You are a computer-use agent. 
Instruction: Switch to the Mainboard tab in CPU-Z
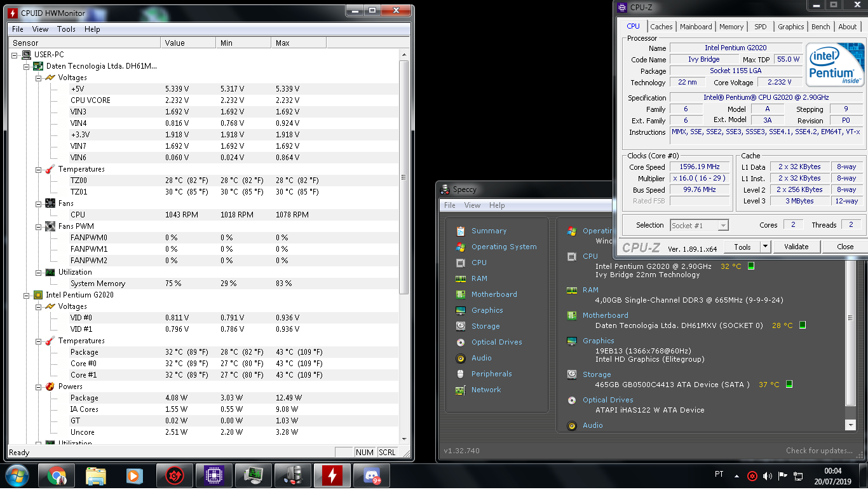pos(696,27)
